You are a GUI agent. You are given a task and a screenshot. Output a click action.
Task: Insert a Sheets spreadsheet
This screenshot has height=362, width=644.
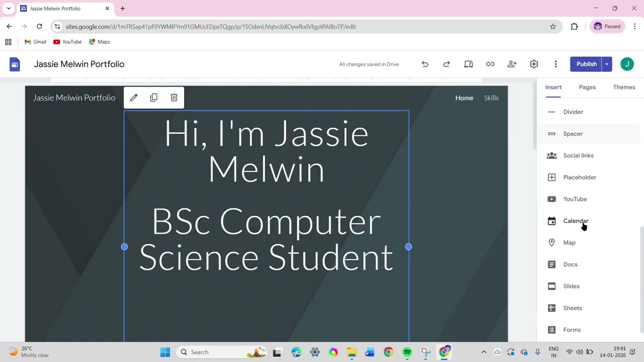tap(589, 308)
